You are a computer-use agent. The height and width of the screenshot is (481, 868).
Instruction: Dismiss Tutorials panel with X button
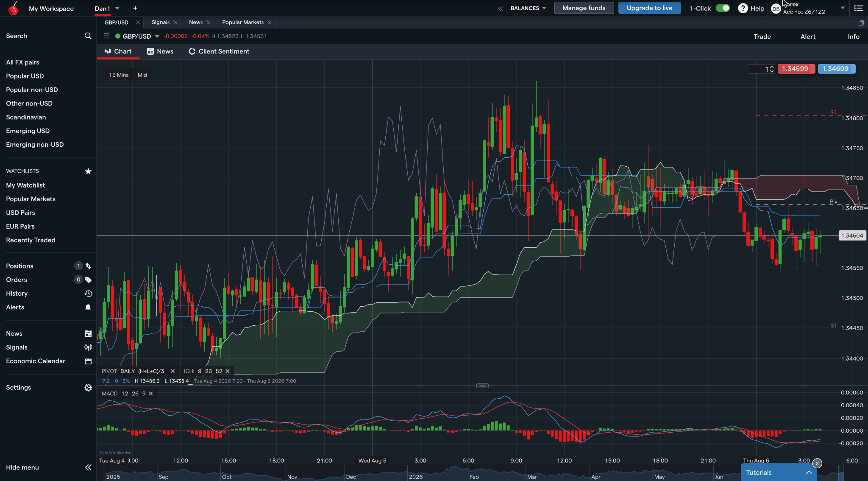coord(817,463)
